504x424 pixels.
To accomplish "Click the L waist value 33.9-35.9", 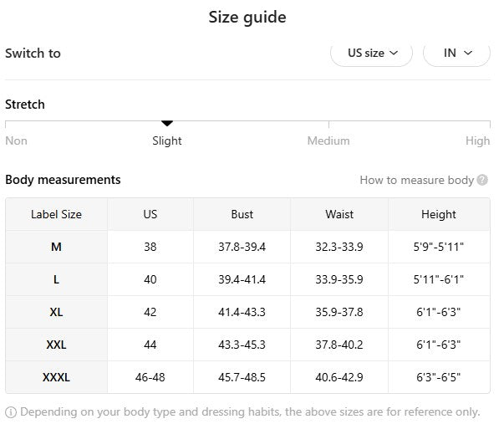I will click(339, 279).
